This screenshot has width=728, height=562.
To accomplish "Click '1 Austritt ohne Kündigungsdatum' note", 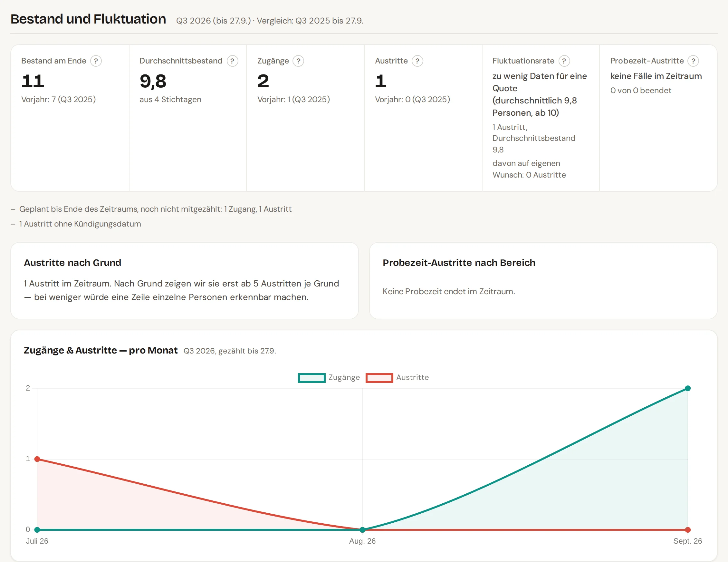I will click(x=80, y=224).
